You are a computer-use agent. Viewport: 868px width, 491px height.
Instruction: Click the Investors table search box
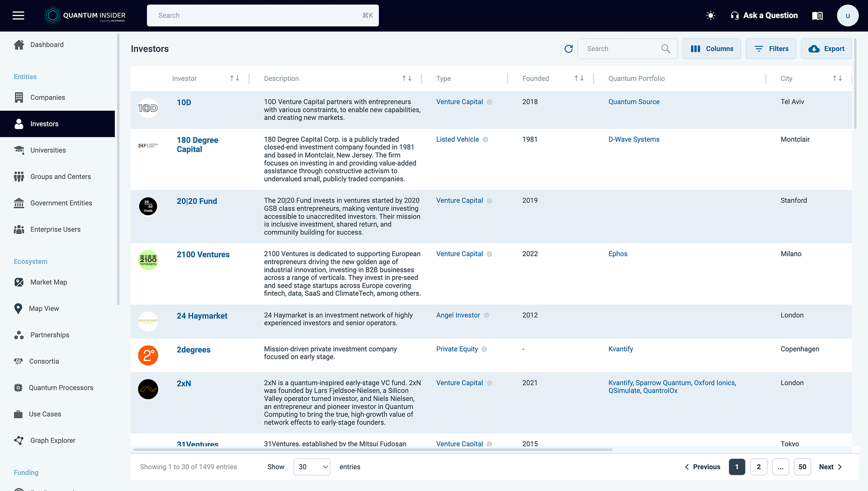click(627, 49)
